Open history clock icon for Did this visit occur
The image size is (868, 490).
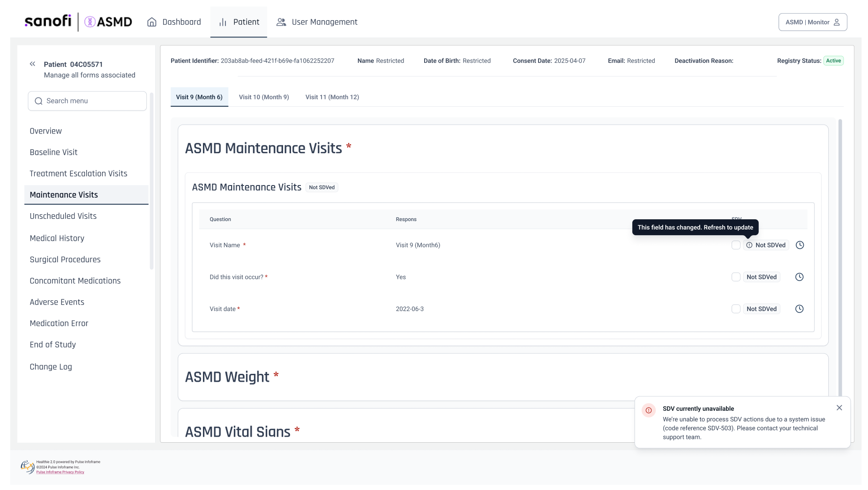coord(800,277)
